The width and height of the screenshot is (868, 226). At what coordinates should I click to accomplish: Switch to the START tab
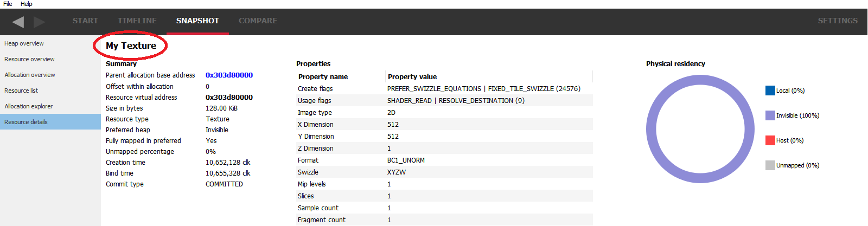click(x=85, y=21)
